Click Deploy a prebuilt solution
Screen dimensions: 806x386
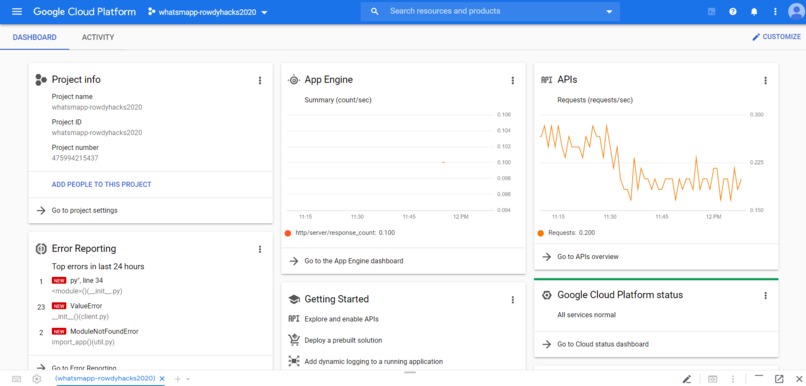343,340
